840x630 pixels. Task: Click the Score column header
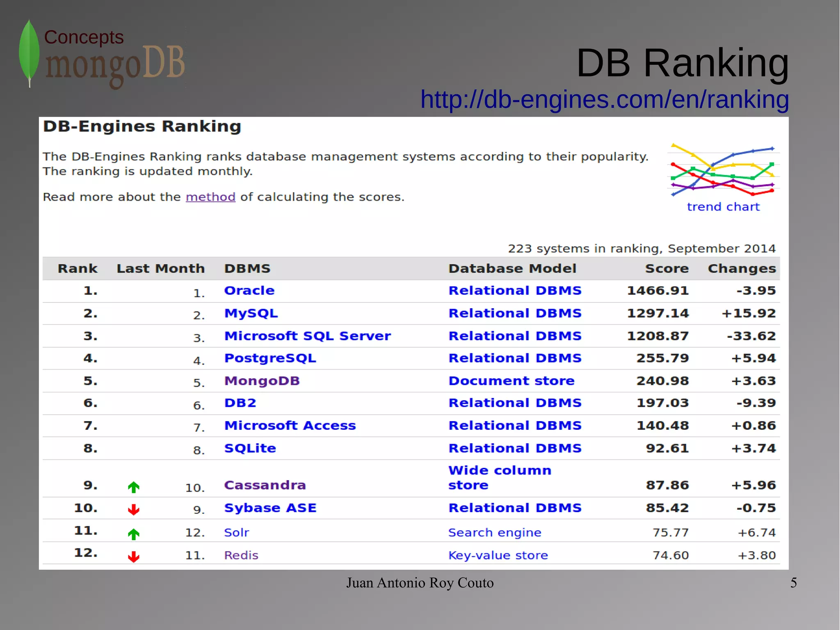point(667,268)
